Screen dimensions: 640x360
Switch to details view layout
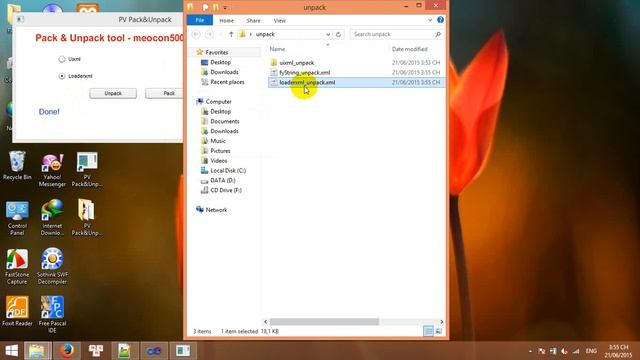click(428, 331)
